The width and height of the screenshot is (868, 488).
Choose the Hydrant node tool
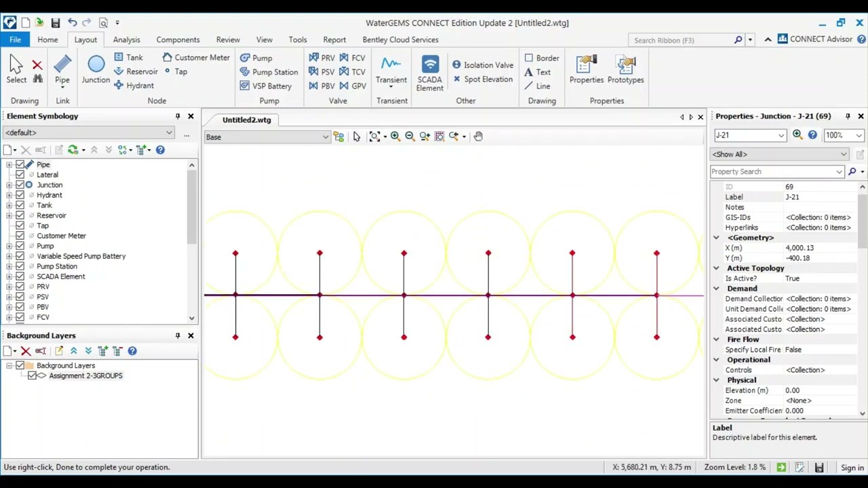(x=134, y=85)
